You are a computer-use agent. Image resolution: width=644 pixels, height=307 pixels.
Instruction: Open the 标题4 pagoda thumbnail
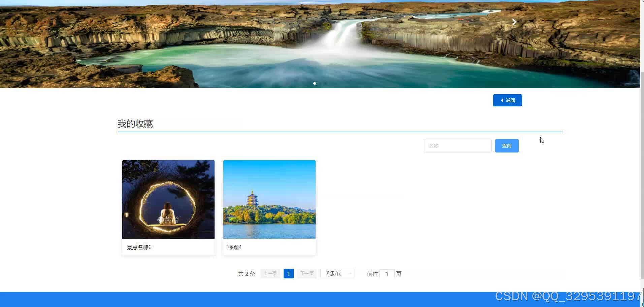click(269, 199)
